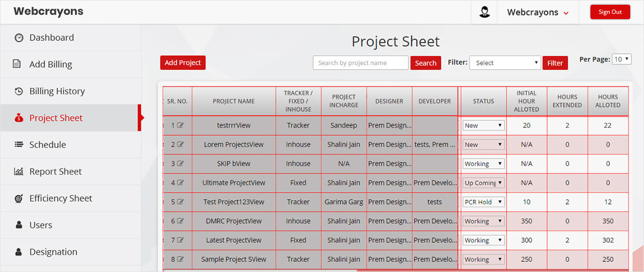Focus the search by project name field
Viewport: 644px width, 272px height.
pos(361,63)
